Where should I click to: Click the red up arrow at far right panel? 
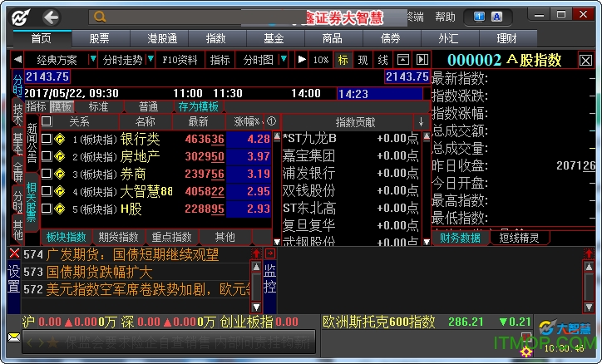point(589,253)
